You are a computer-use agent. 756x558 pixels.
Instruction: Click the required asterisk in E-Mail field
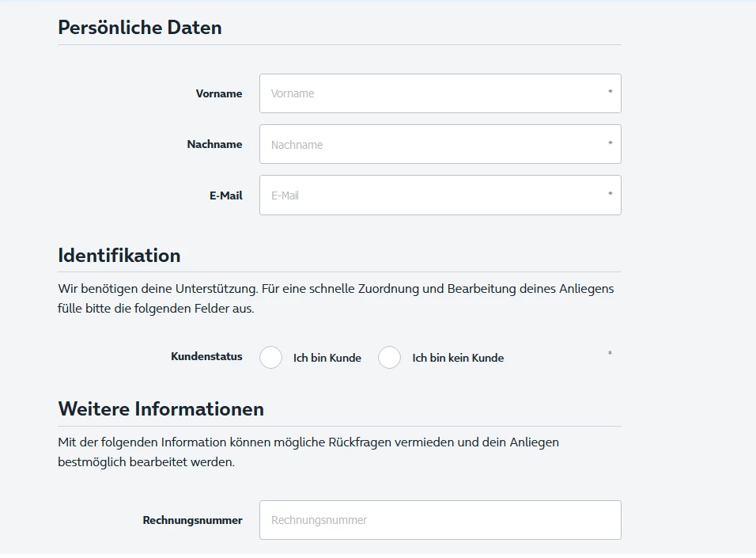coord(610,195)
